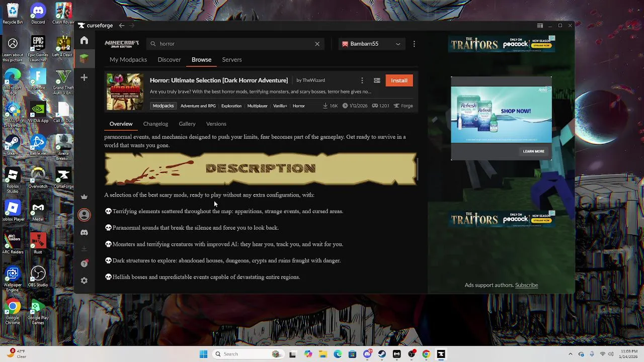Open the Versions tab

tap(216, 124)
